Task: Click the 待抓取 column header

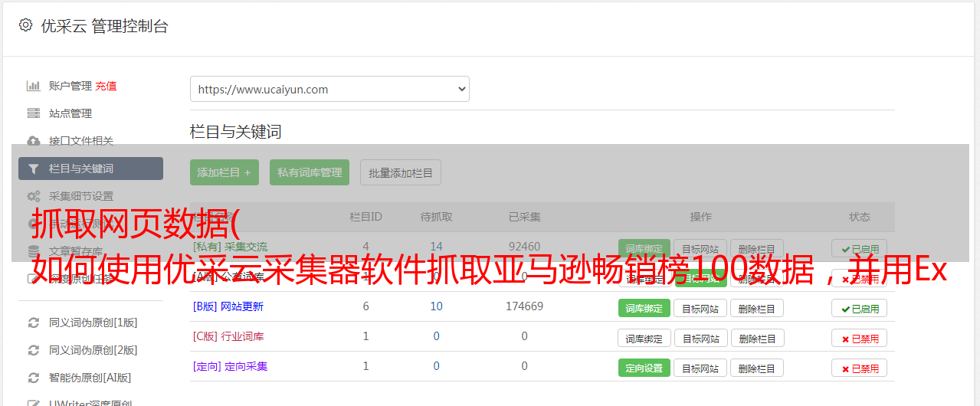Action: click(x=436, y=217)
